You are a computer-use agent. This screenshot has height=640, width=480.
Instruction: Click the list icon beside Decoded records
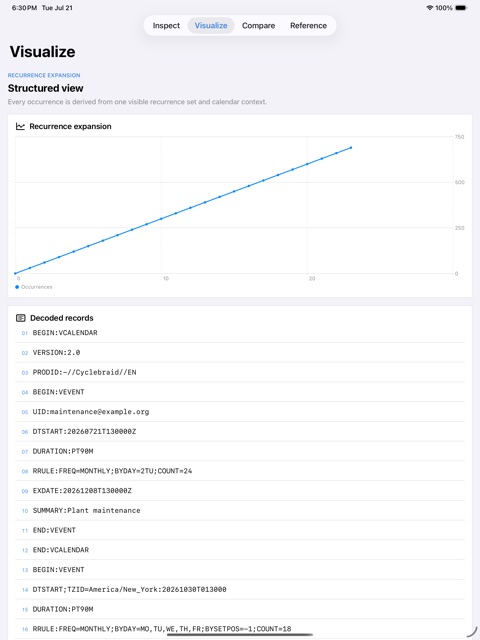[x=20, y=318]
